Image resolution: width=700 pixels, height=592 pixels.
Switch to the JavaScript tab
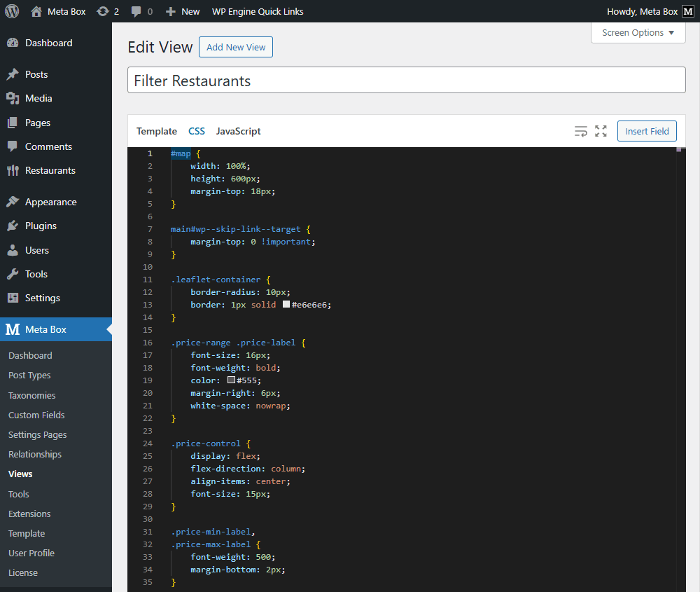(238, 131)
